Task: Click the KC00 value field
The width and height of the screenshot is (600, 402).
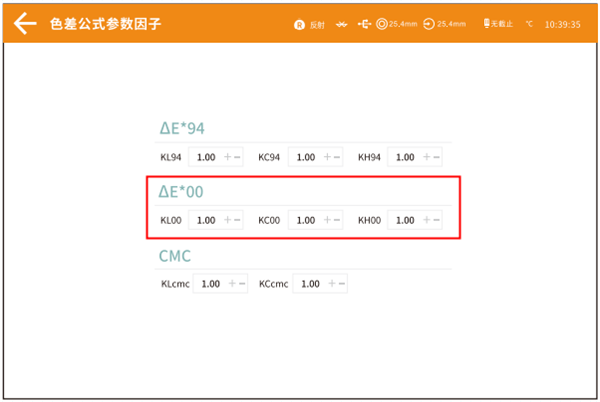Action: [305, 220]
